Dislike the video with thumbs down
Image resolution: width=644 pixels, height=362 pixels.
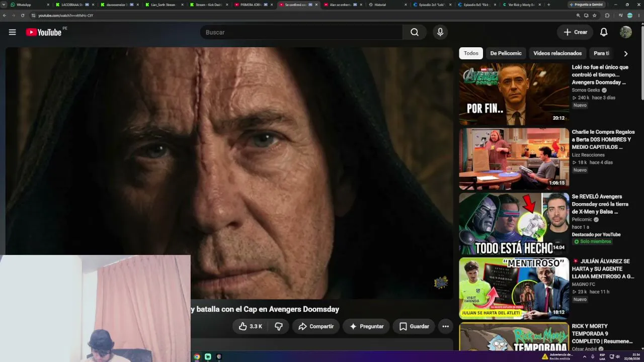coord(279,326)
